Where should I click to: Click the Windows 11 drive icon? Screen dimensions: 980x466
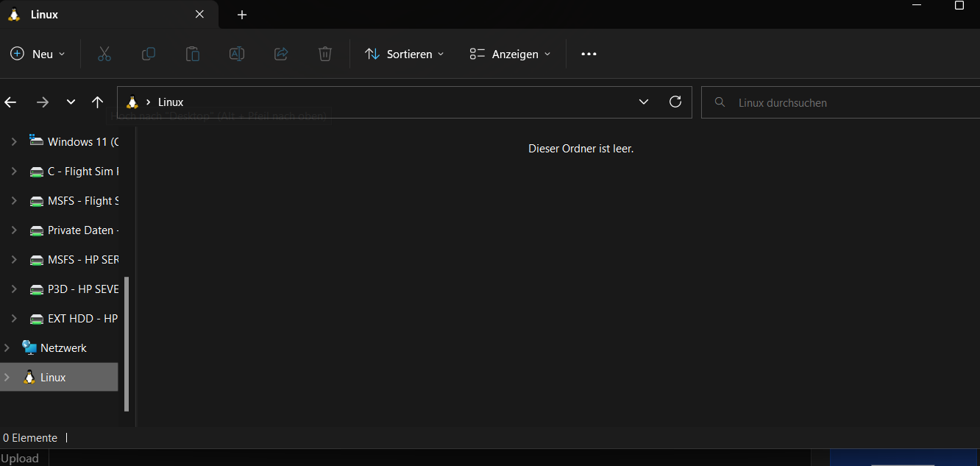(36, 140)
